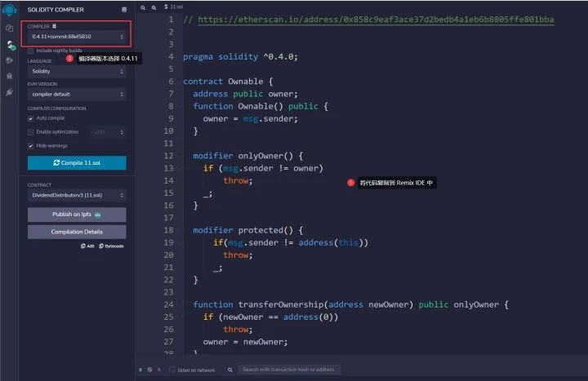Click line number 12 in gutter
Screen dimensions: 588x381
168,156
